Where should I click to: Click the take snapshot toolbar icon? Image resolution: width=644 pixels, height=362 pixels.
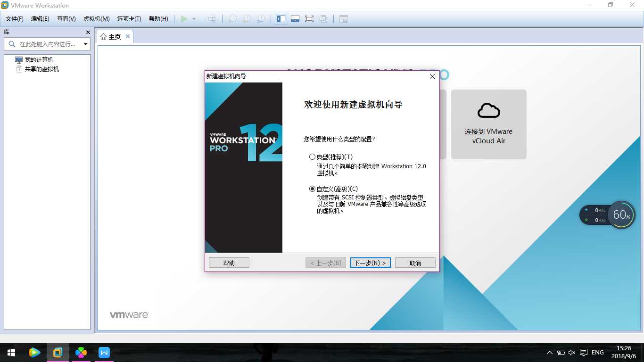click(x=232, y=19)
